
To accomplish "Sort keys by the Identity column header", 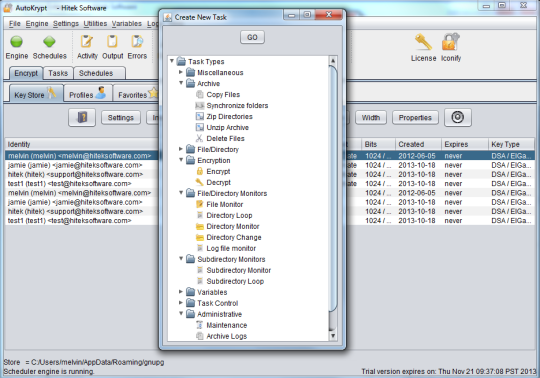I will pyautogui.click(x=82, y=144).
